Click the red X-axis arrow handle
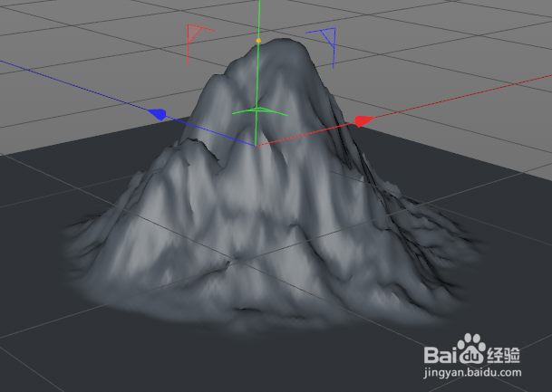 [363, 120]
